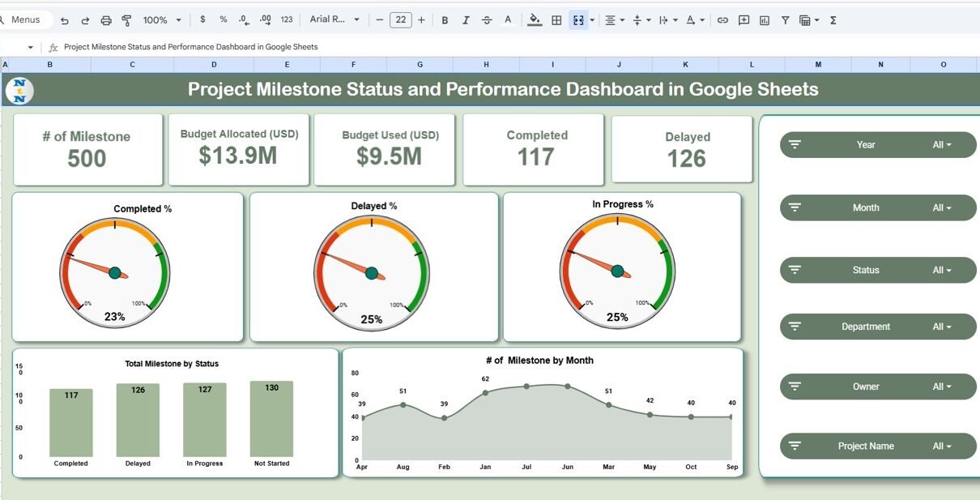Image resolution: width=980 pixels, height=500 pixels.
Task: Click the Insert chart icon
Action: coord(765,20)
